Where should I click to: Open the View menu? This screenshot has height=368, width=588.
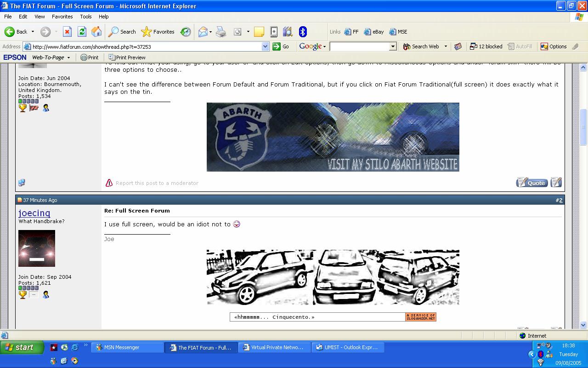coord(40,17)
